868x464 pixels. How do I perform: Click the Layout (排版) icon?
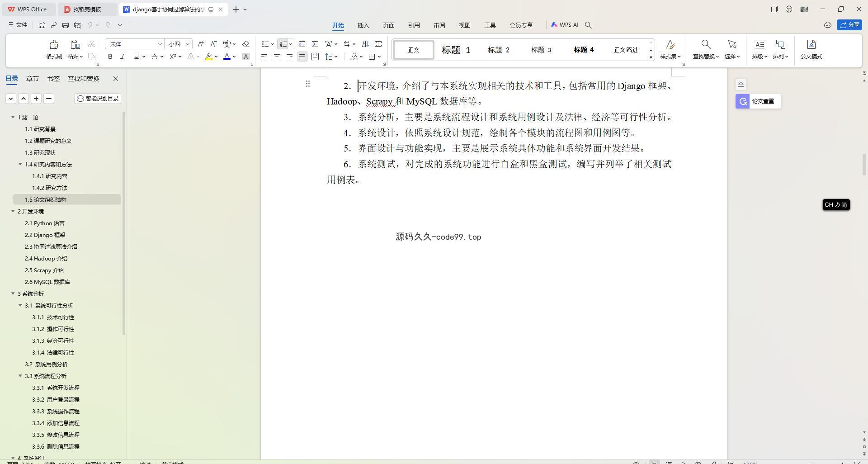(x=759, y=44)
